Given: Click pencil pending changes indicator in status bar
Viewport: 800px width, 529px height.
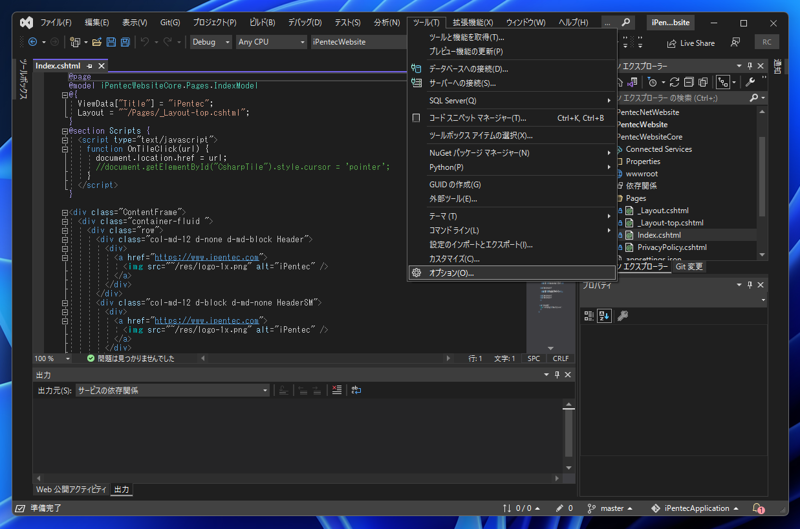Looking at the screenshot, I should (564, 508).
